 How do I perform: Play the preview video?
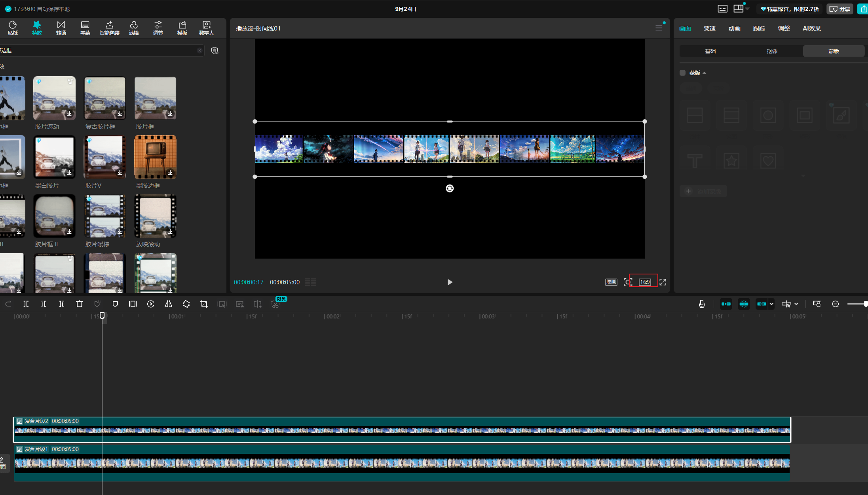450,282
